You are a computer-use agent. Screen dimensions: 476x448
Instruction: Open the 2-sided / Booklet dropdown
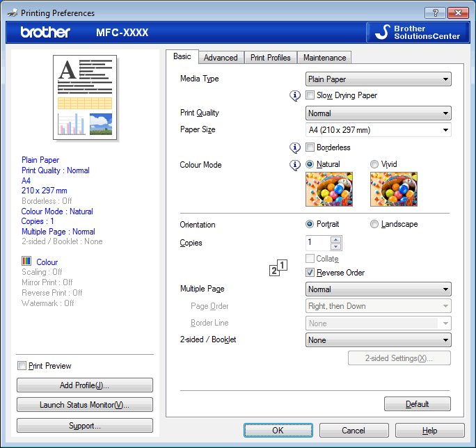tap(379, 340)
